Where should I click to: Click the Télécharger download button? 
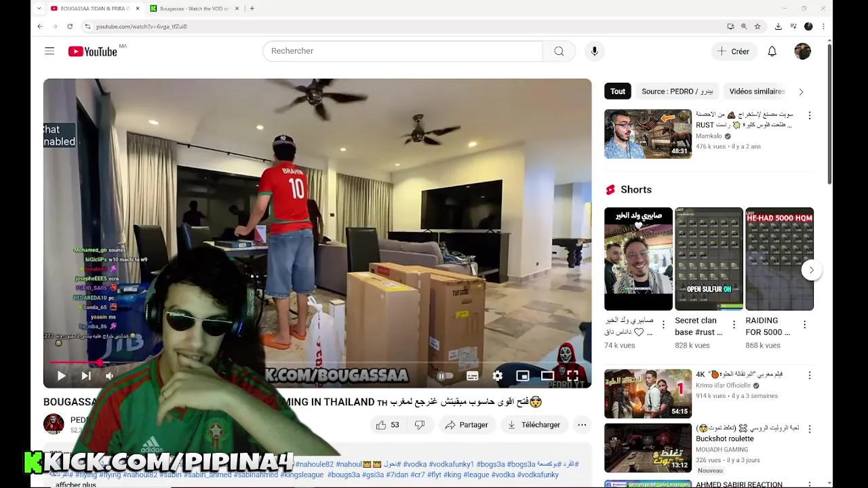tap(534, 425)
